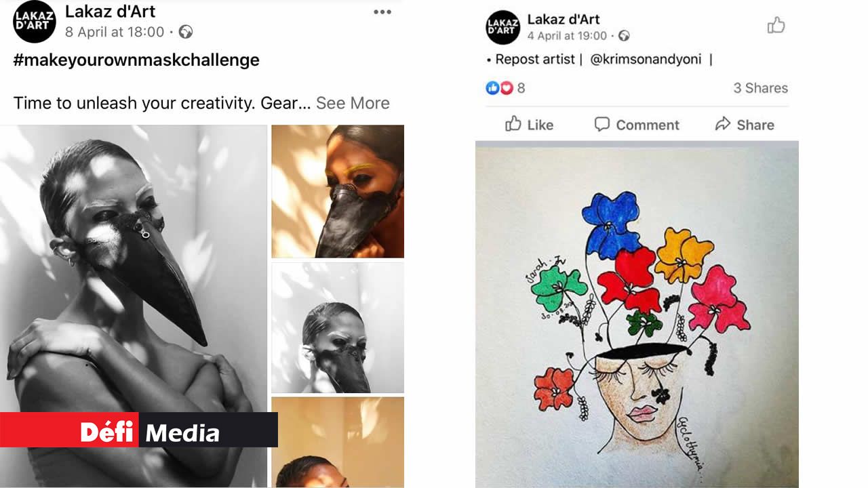Viewport: 868px width, 488px height.
Task: Expand caption with See More
Action: click(x=353, y=103)
